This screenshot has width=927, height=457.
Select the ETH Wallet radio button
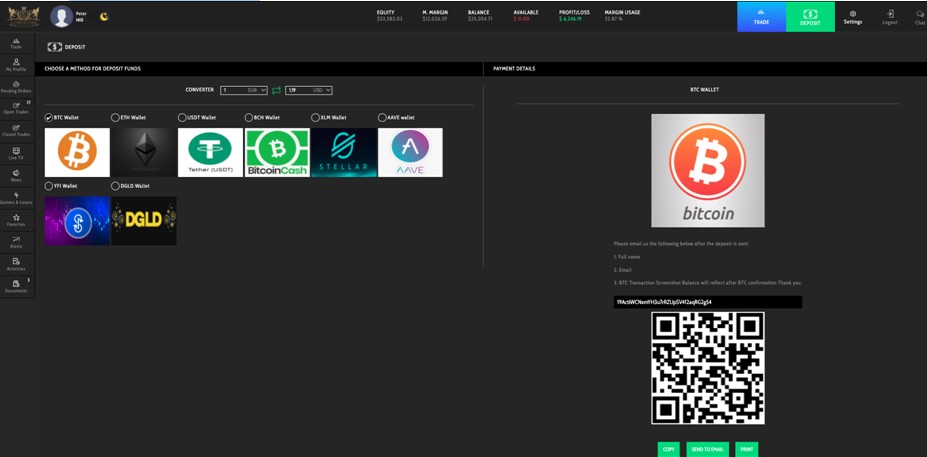click(x=115, y=118)
